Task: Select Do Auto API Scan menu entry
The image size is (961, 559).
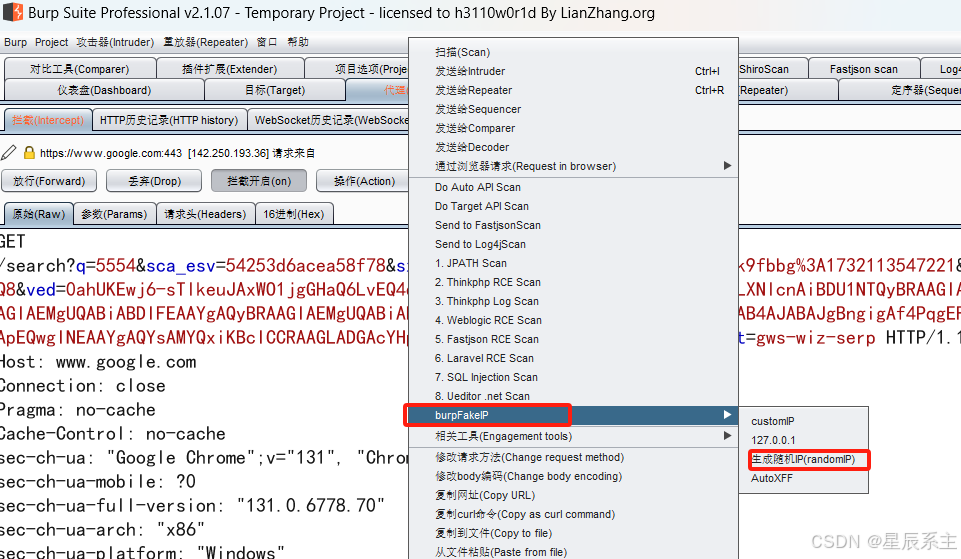Action: 573,187
